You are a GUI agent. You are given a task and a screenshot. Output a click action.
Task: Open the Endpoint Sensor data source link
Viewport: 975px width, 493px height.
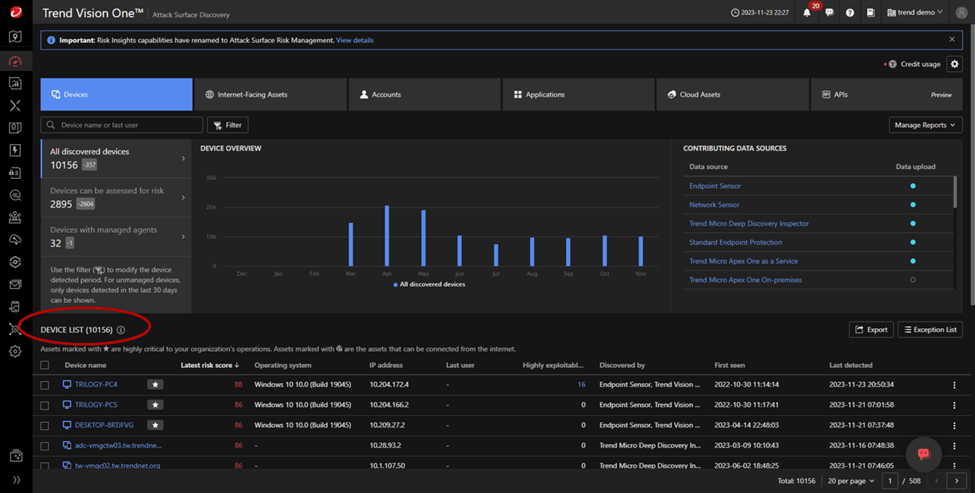(x=715, y=186)
